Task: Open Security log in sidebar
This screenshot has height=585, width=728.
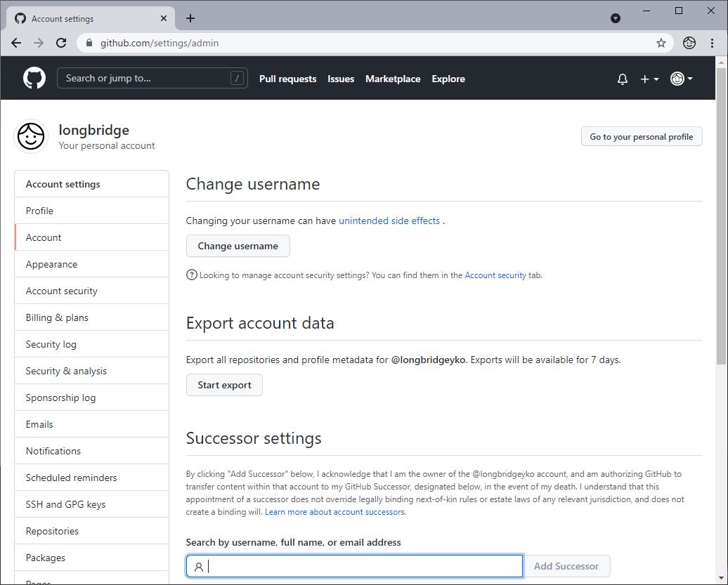Action: (92, 344)
